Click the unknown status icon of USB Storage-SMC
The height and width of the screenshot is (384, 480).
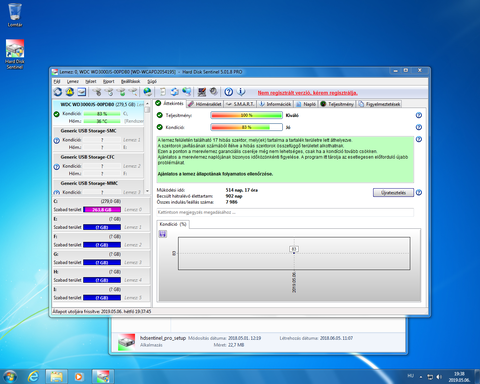click(x=57, y=141)
